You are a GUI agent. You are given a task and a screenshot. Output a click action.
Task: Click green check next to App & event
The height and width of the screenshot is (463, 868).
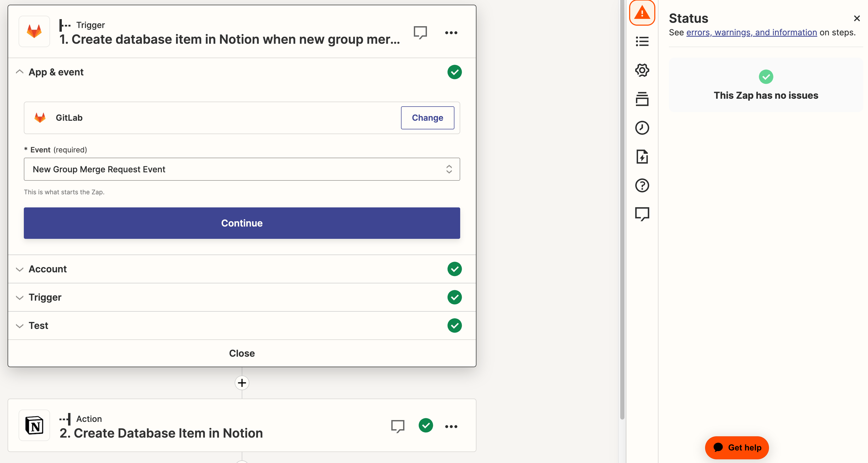point(454,72)
